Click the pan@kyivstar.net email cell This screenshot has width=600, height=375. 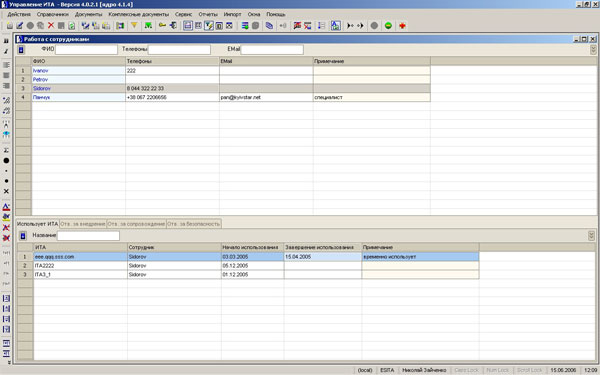[x=266, y=97]
